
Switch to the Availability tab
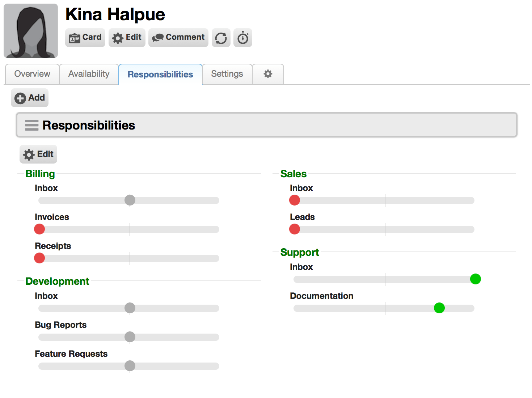click(89, 74)
